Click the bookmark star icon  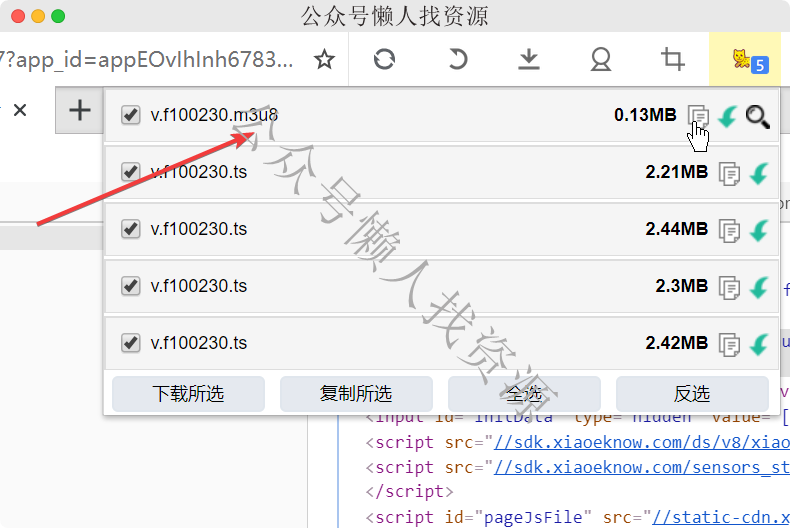coord(324,59)
